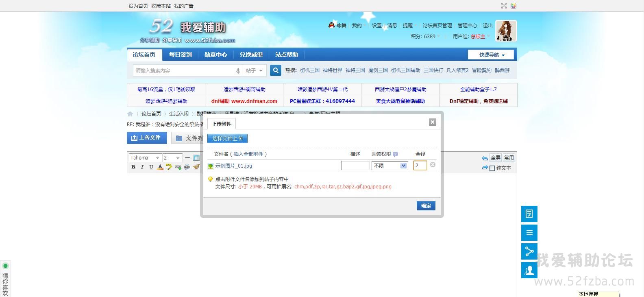Click the bold B formatting icon

tap(133, 167)
